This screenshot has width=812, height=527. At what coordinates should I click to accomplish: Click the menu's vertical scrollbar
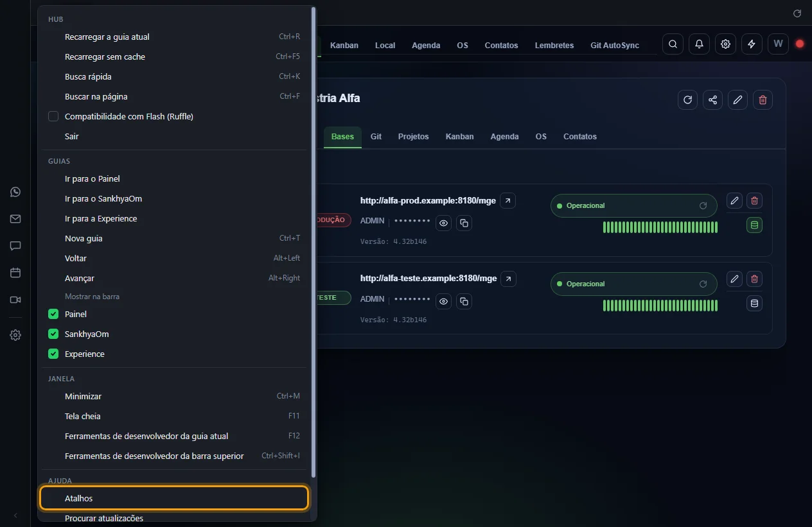[313, 243]
